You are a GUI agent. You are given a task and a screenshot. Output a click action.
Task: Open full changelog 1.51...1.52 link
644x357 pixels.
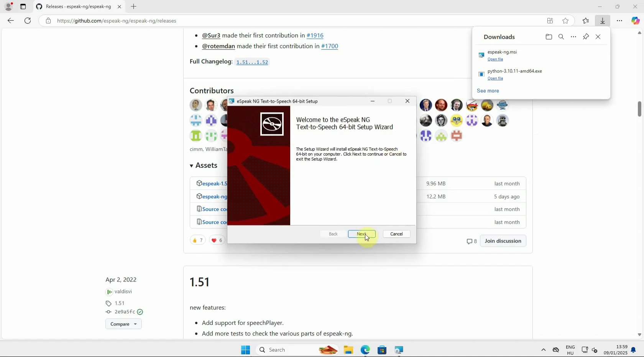(x=252, y=62)
